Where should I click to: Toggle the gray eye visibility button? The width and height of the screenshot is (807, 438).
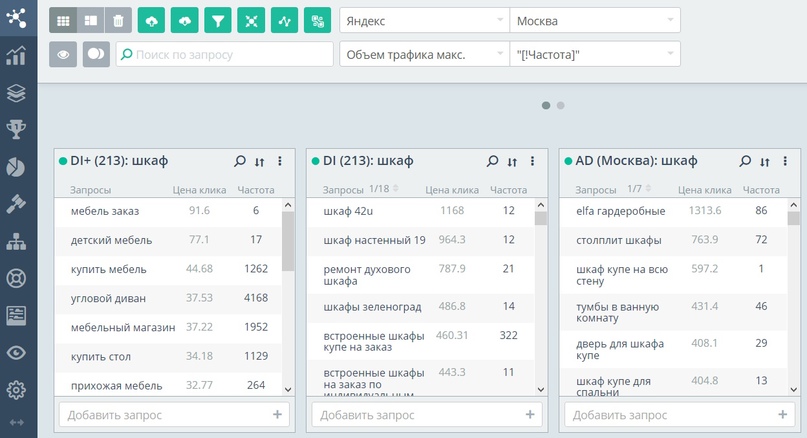tap(63, 54)
